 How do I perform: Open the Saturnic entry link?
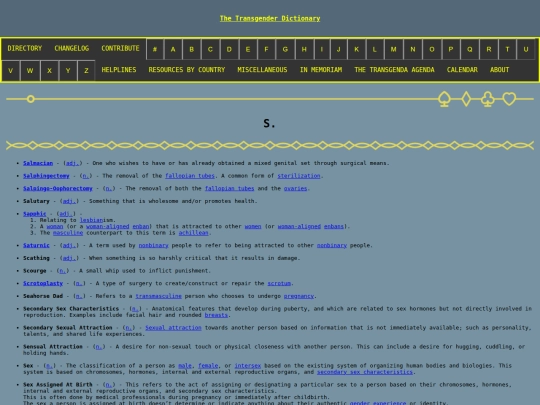click(36, 246)
